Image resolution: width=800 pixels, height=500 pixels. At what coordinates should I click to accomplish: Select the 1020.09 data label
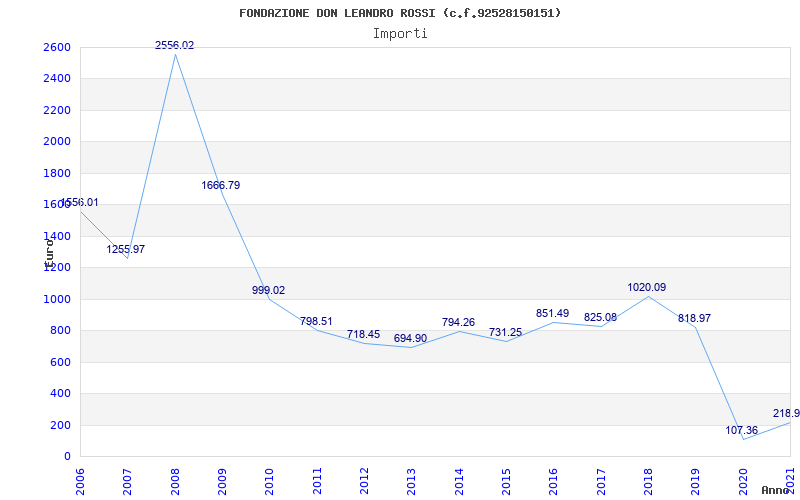(646, 287)
